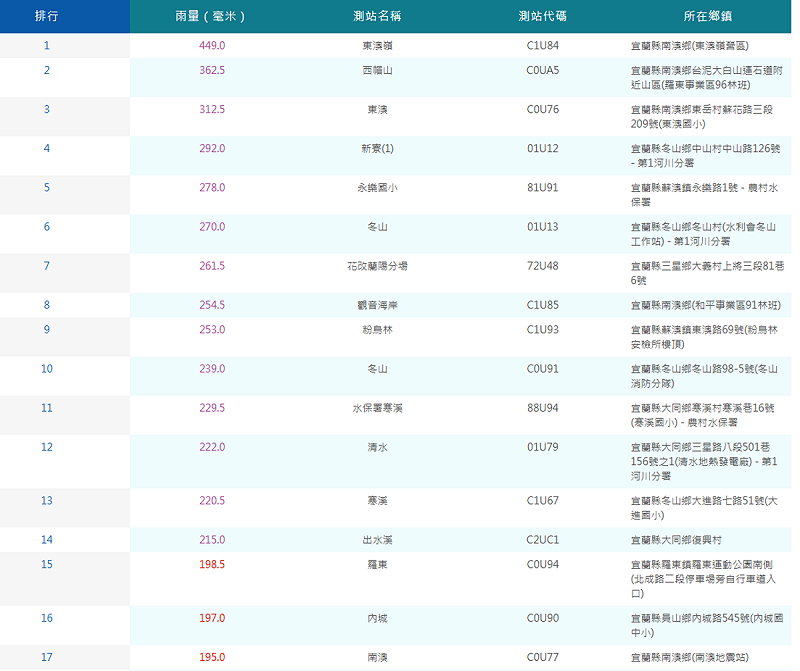This screenshot has height=671, width=800.
Task: Select station code C0U76
Action: pos(543,109)
